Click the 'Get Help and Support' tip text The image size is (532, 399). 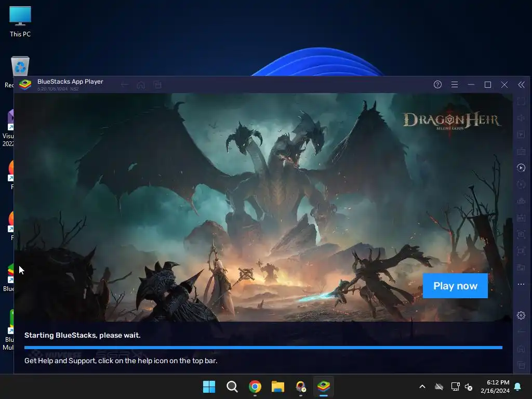[x=121, y=361]
